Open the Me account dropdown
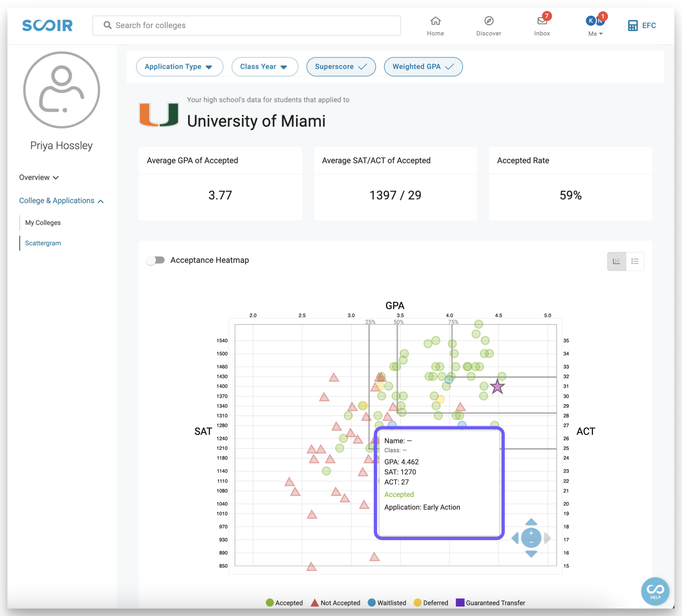The width and height of the screenshot is (682, 616). 596,26
